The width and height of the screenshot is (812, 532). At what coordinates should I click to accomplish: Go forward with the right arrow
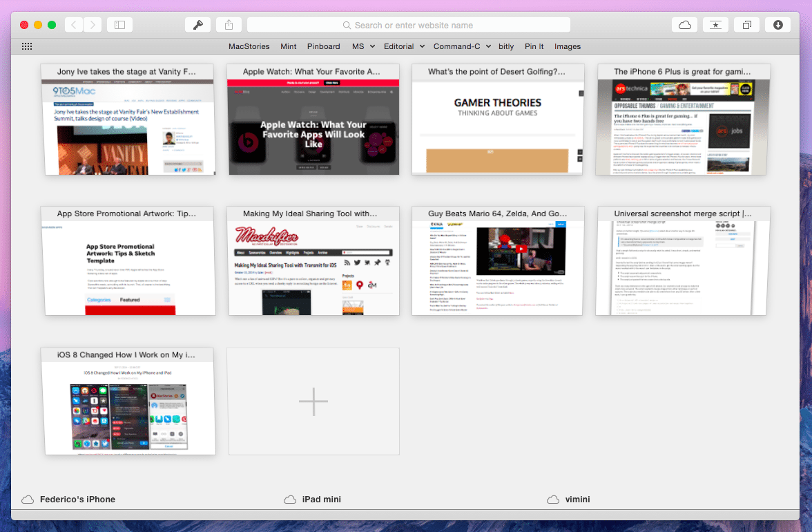[93, 25]
